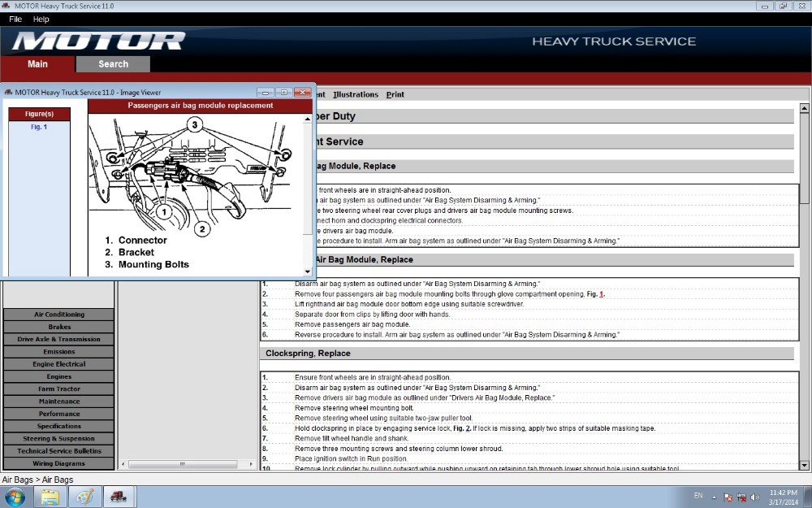Click the 'Remove steering wheel mounting bolt.' step

354,408
